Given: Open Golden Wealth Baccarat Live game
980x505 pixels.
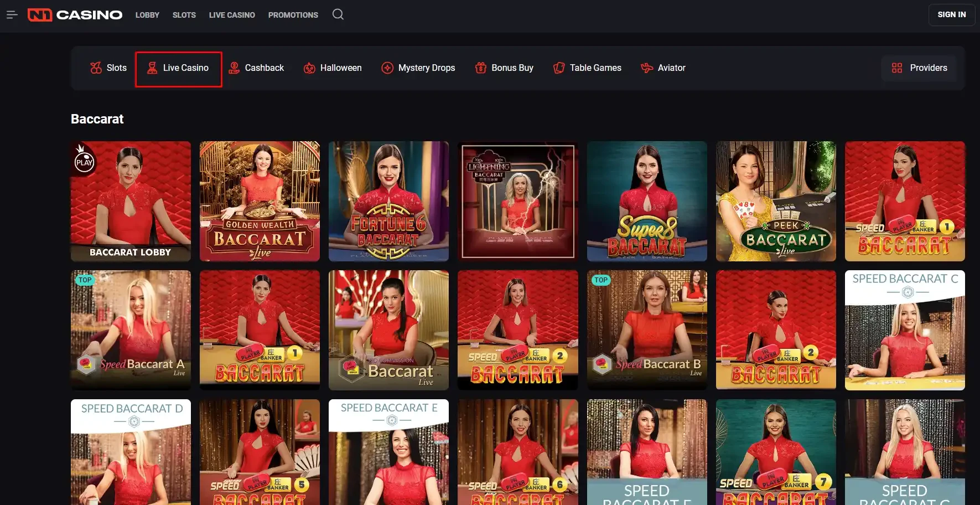Looking at the screenshot, I should [260, 202].
